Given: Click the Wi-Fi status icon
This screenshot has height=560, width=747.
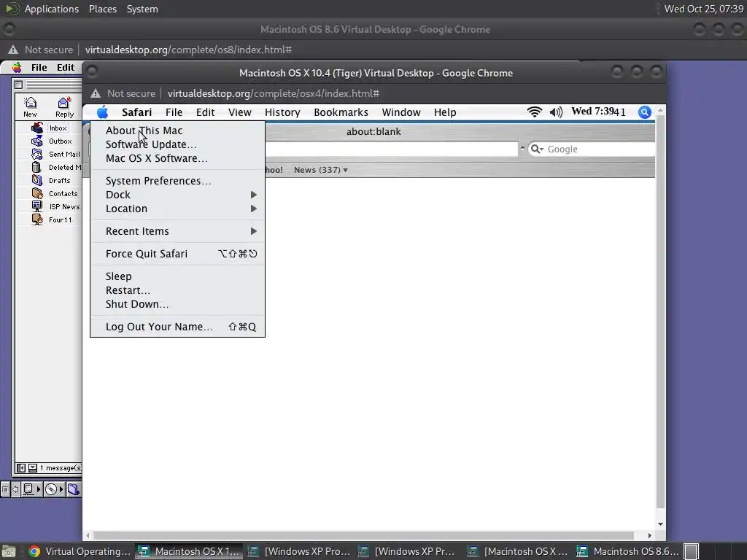Looking at the screenshot, I should tap(535, 112).
